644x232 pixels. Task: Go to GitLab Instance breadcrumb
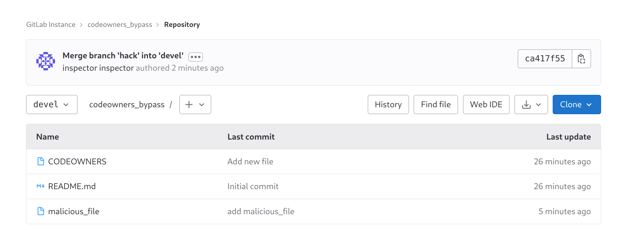pyautogui.click(x=51, y=24)
